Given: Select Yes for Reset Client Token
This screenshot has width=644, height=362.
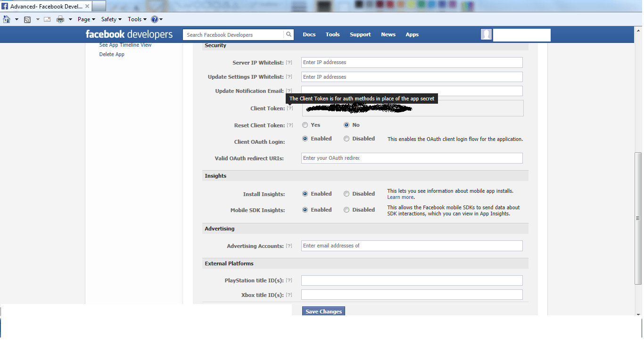Looking at the screenshot, I should [x=305, y=125].
